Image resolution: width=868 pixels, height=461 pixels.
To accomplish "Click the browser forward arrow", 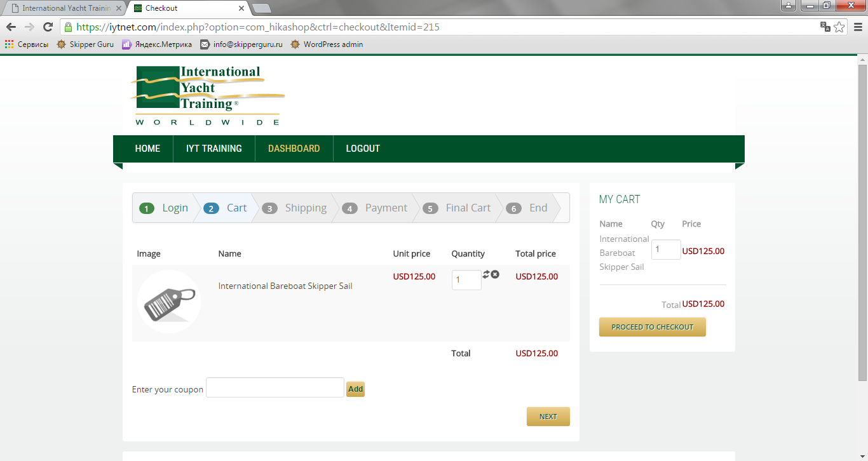I will click(29, 27).
